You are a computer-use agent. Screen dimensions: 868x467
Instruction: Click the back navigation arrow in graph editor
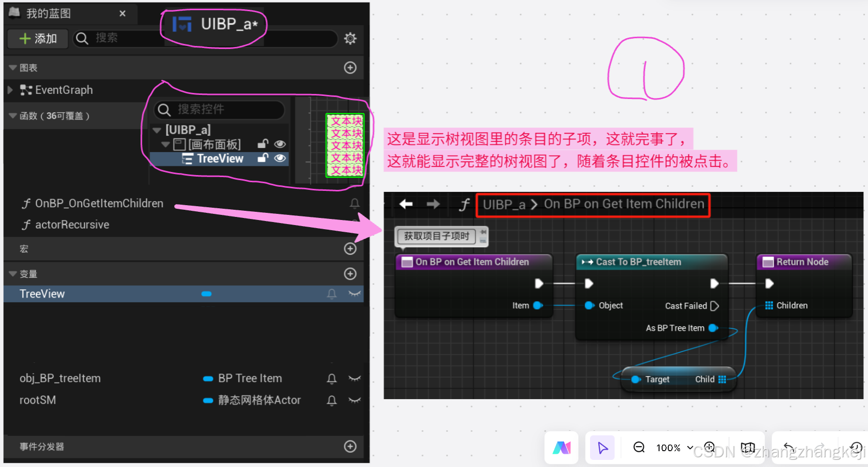tap(405, 204)
